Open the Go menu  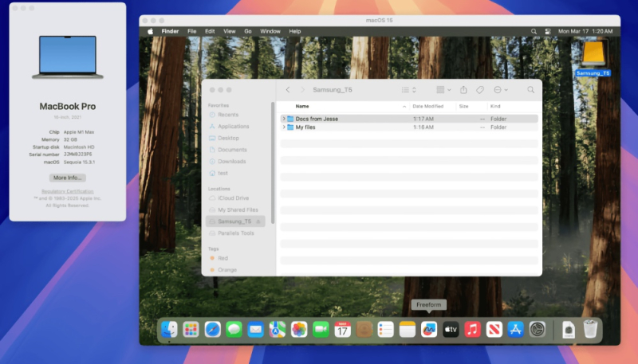[x=247, y=31]
